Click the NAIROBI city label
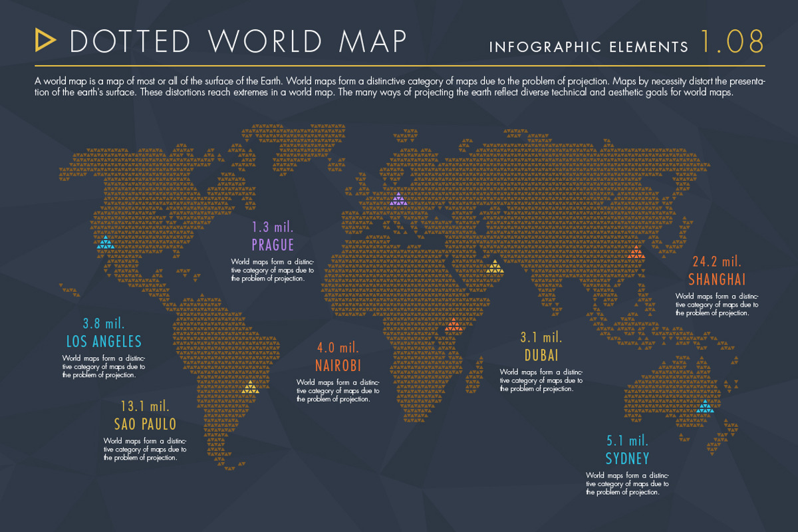This screenshot has height=532, width=798. click(338, 365)
